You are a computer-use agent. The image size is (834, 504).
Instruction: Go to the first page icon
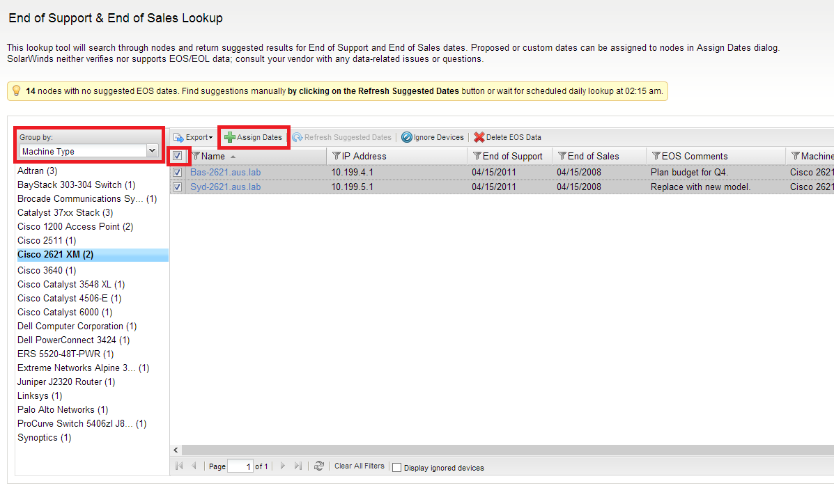coord(179,466)
